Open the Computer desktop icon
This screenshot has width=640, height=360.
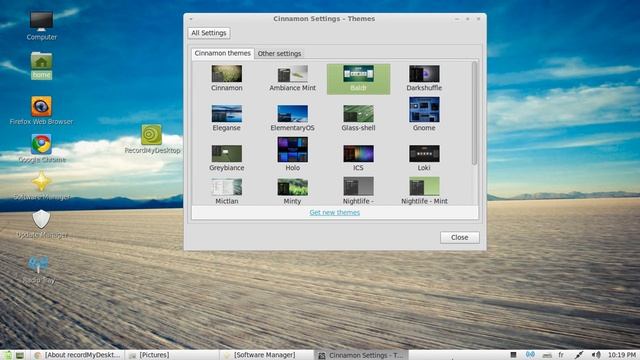[42, 27]
